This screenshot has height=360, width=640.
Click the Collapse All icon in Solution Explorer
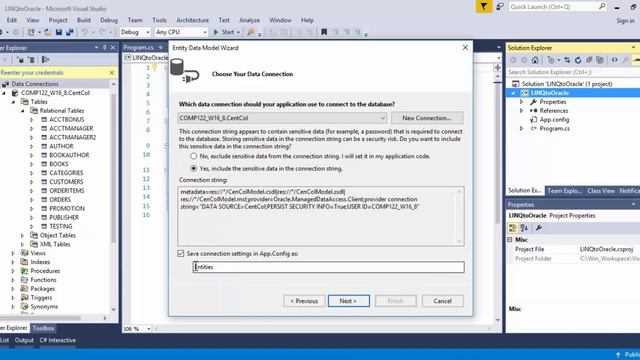tap(589, 60)
